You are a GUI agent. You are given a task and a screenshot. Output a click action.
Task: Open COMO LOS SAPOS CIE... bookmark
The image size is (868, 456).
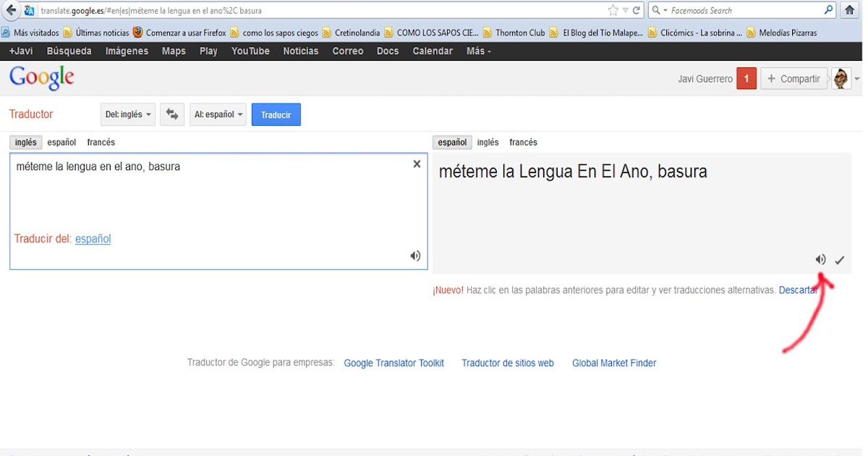click(x=432, y=33)
